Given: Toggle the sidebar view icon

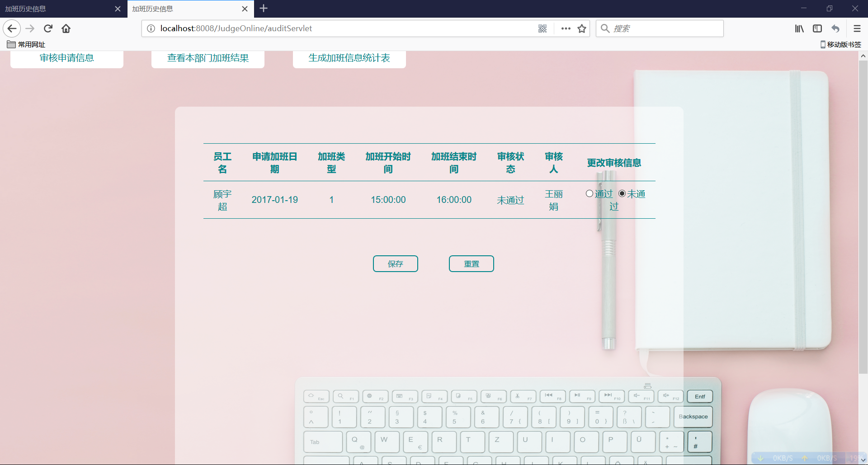Looking at the screenshot, I should (x=817, y=28).
